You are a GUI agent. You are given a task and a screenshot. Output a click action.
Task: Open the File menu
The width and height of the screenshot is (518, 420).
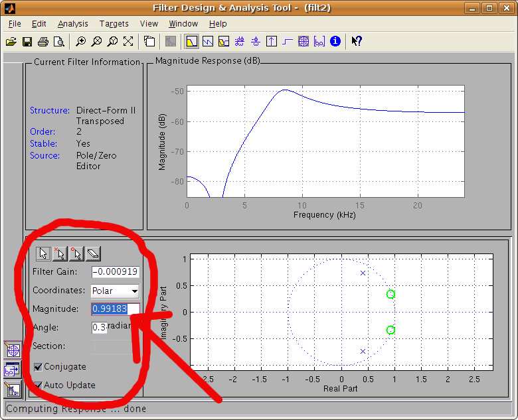[x=15, y=24]
